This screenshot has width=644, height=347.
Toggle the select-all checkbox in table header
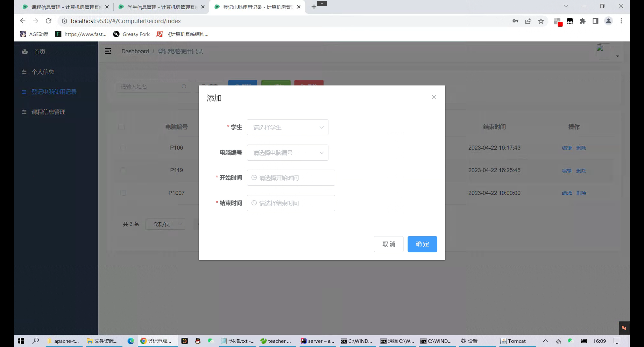click(x=122, y=127)
